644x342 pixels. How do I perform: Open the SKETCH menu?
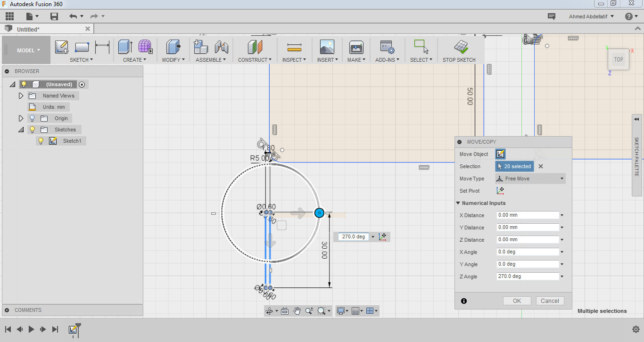[x=81, y=60]
